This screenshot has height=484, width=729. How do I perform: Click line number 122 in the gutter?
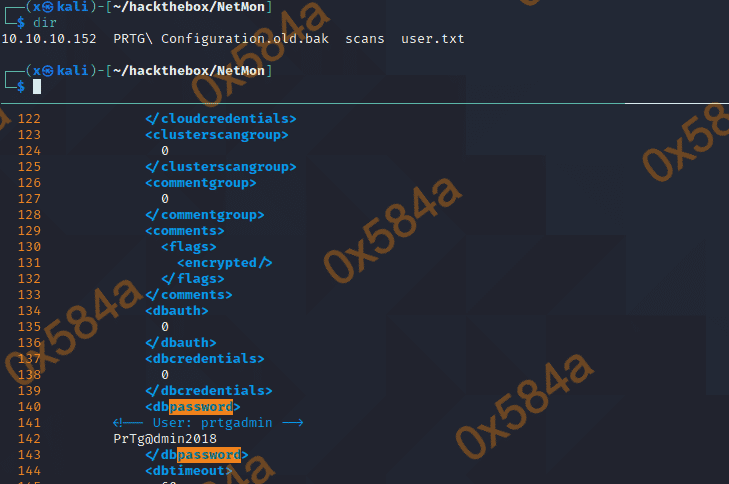pos(29,118)
